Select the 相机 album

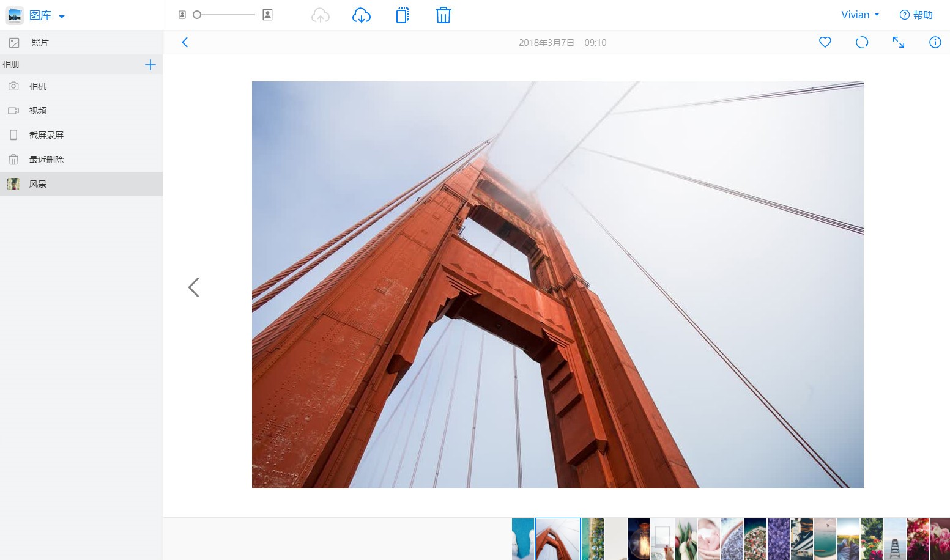point(38,86)
